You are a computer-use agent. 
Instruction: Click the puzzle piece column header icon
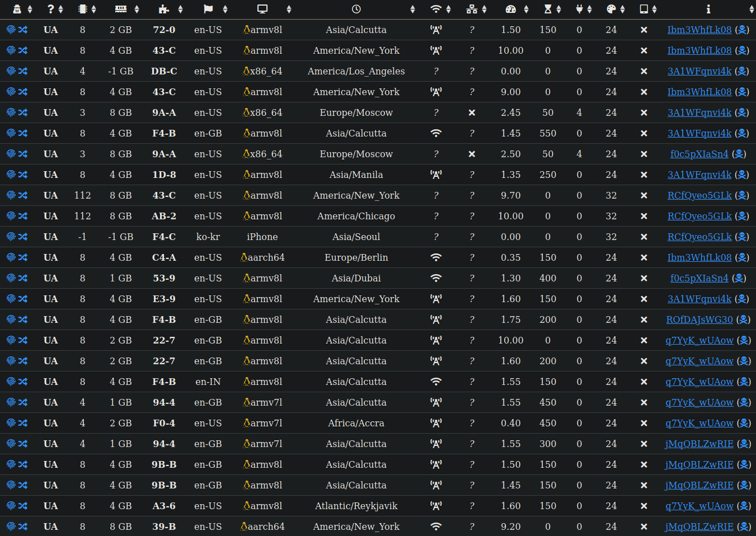(x=164, y=9)
